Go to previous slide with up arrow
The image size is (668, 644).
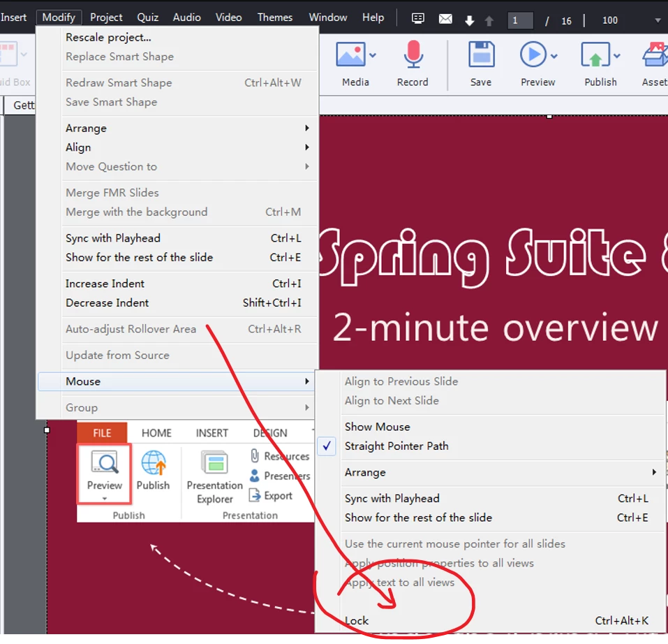(489, 20)
